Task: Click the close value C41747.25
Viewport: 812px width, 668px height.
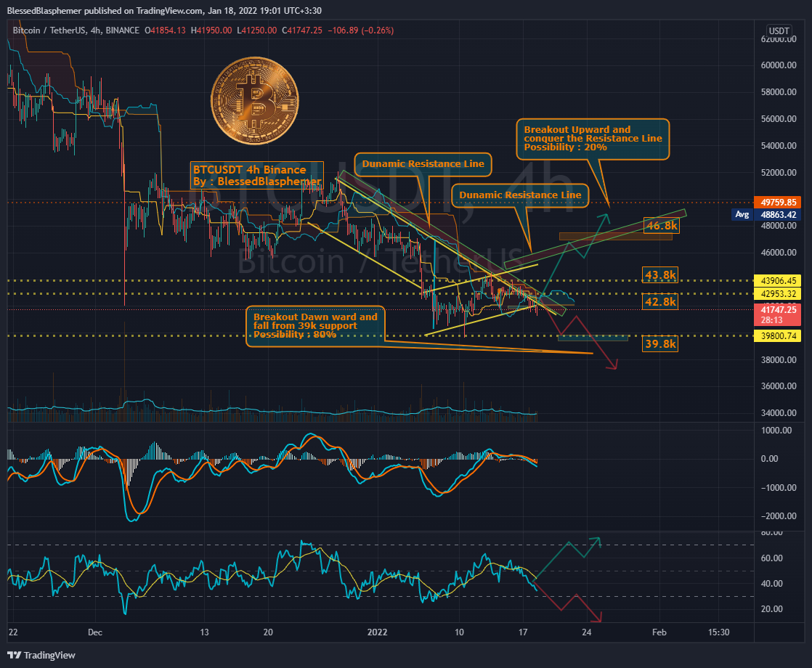Action: coord(302,30)
